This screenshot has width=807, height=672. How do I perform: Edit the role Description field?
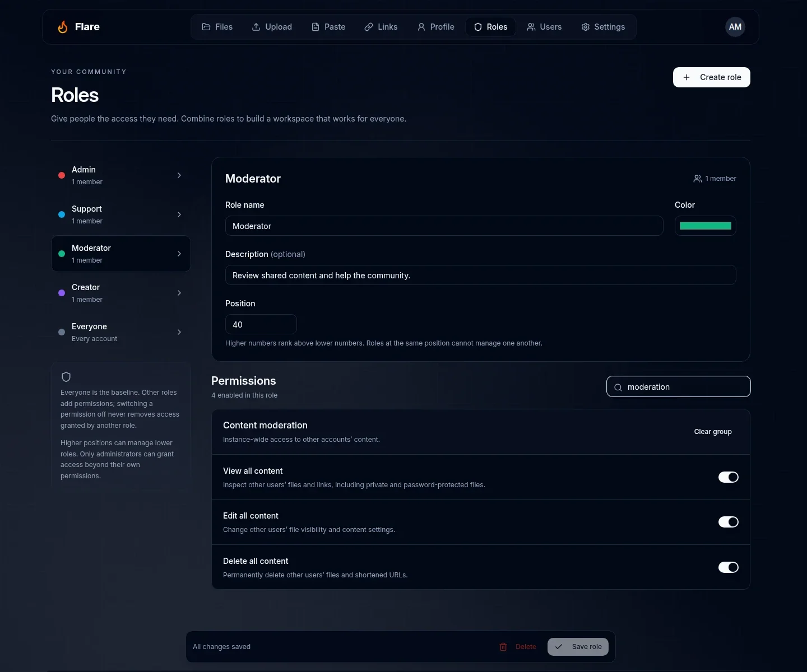point(481,275)
